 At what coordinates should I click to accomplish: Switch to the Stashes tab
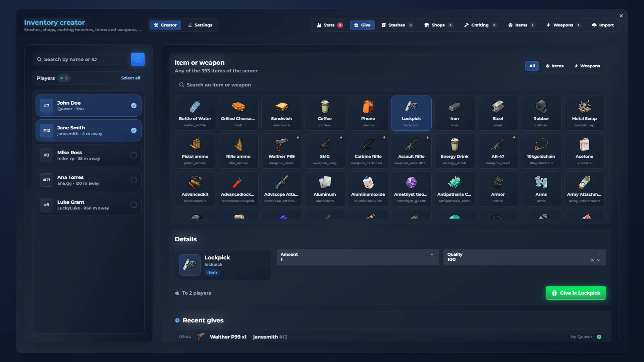coord(397,25)
